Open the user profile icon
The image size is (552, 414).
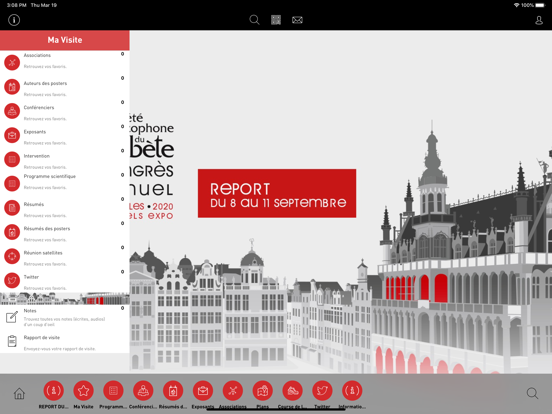539,20
